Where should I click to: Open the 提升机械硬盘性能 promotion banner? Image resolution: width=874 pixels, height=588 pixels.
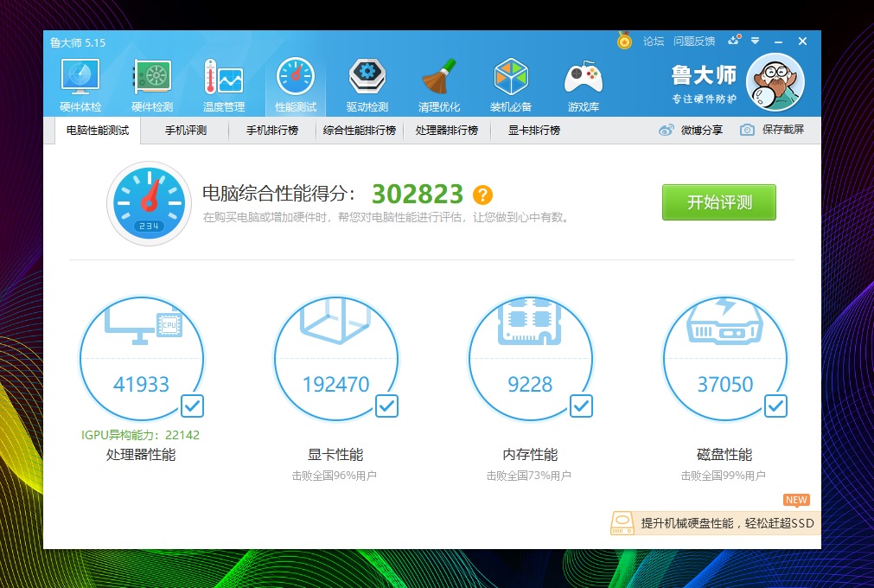[x=716, y=523]
